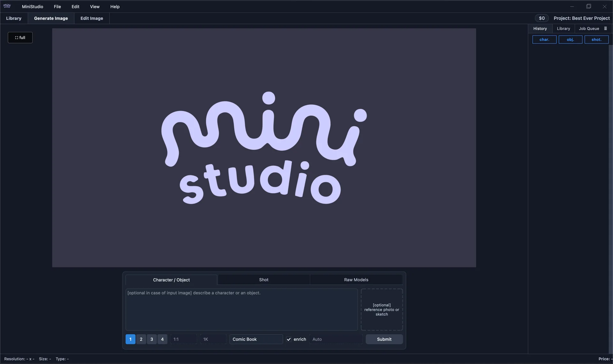The image size is (613, 364).
Task: Open the Edit menu
Action: click(x=75, y=6)
